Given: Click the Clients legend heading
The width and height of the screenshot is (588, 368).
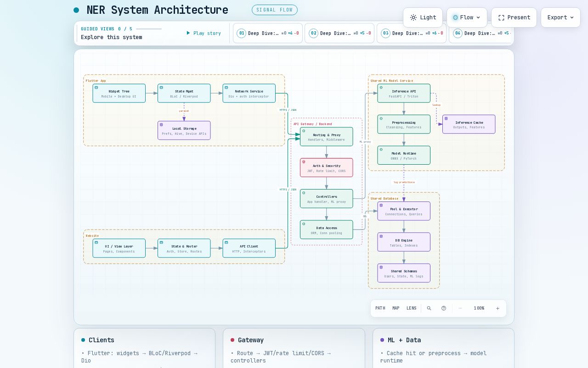Looking at the screenshot, I should [102, 340].
